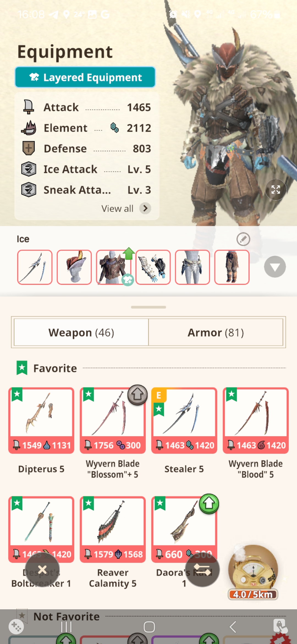This screenshot has height=644, width=297.
Task: Choose Reaver Calamity 5 weapon card
Action: [x=113, y=530]
